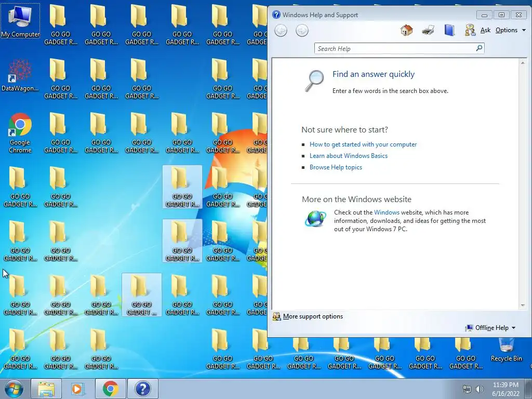
Task: Select the Google Chrome desktop shortcut
Action: [x=20, y=133]
